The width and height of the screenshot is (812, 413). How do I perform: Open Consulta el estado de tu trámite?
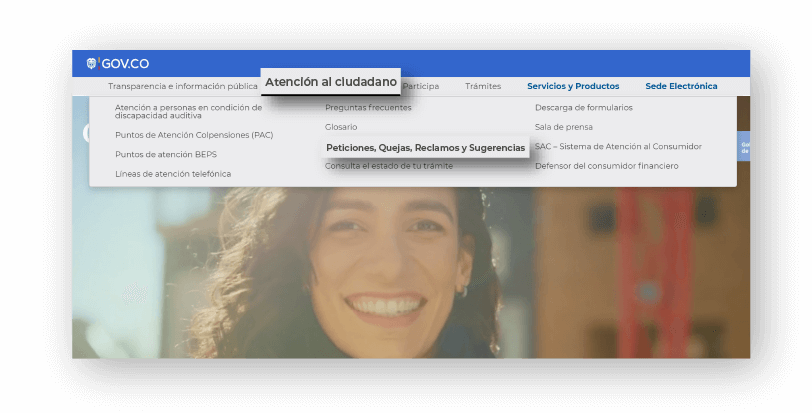coord(389,166)
